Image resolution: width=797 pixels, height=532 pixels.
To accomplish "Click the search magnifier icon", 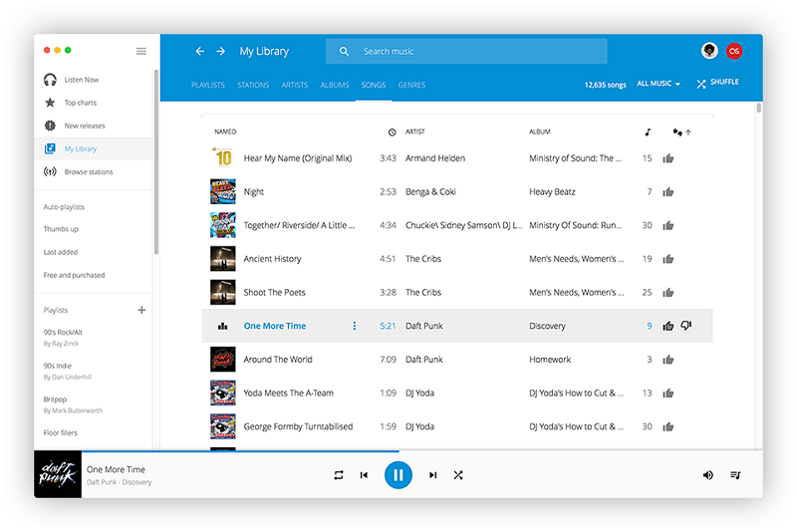I will click(344, 52).
